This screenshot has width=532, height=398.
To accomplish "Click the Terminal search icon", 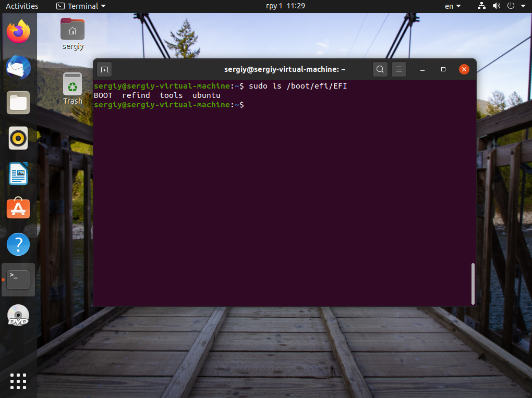I will 380,69.
